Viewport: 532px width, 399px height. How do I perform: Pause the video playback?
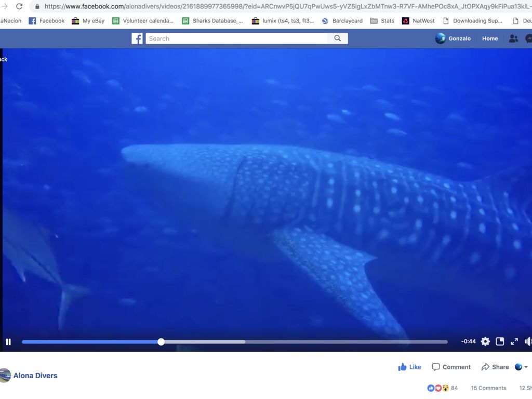(8, 342)
